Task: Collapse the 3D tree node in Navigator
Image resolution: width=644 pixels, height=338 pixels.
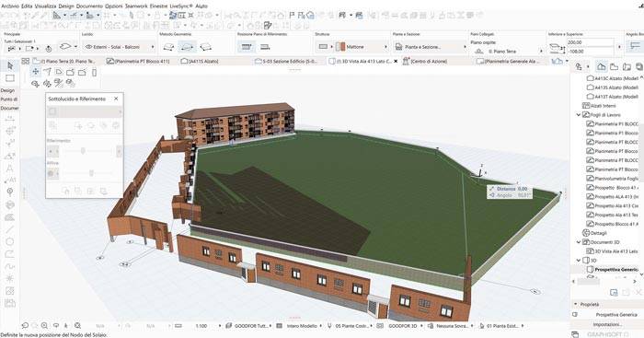Action: click(x=579, y=261)
